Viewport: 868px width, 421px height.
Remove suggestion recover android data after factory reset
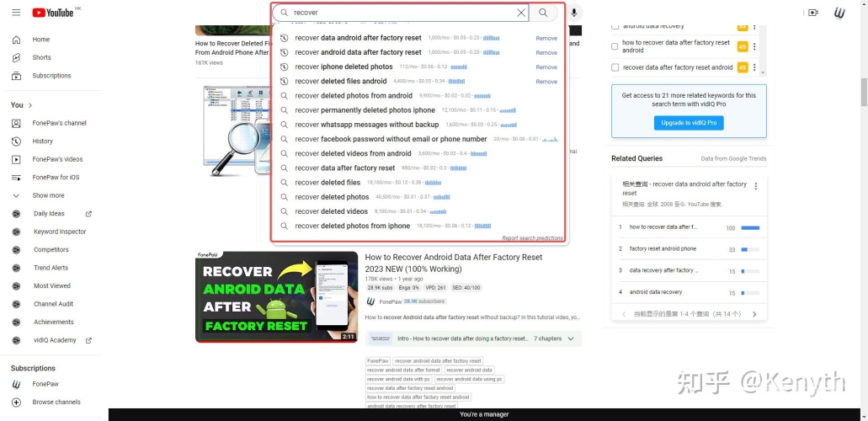[x=546, y=52]
